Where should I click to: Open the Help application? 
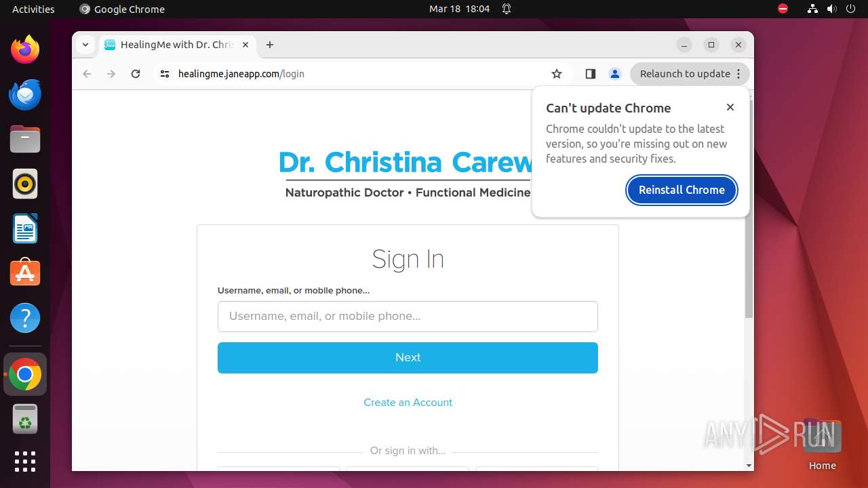point(25,318)
